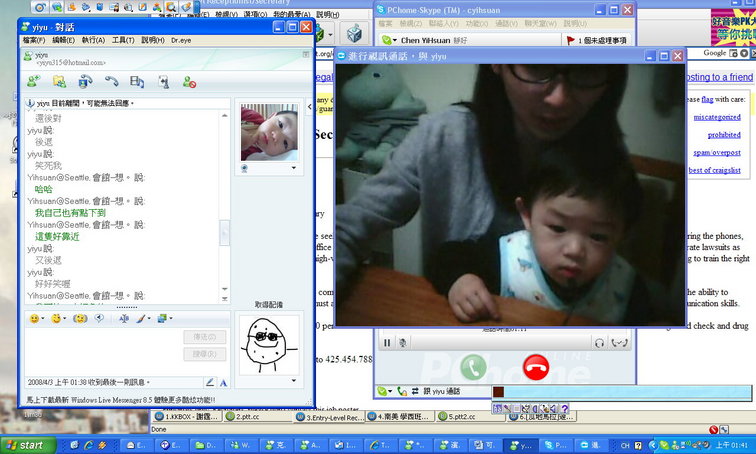This screenshot has width=756, height=454.
Task: Click the green Skype call button
Action: [473, 368]
